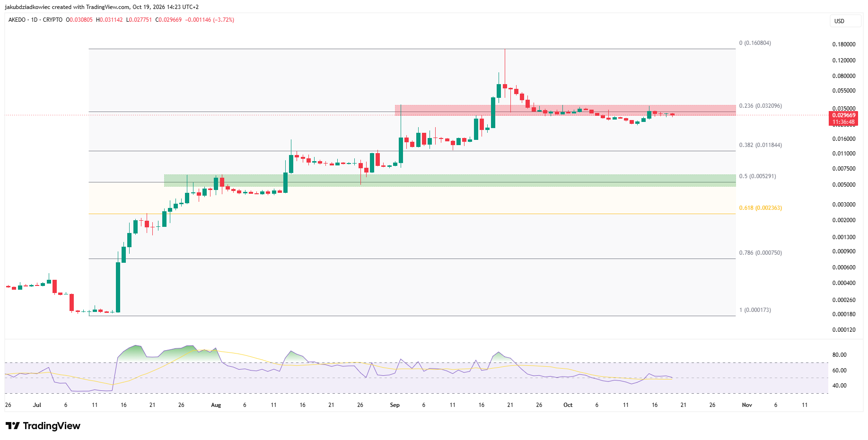
Task: Click the RSI 40.00 scale value
Action: tap(839, 386)
